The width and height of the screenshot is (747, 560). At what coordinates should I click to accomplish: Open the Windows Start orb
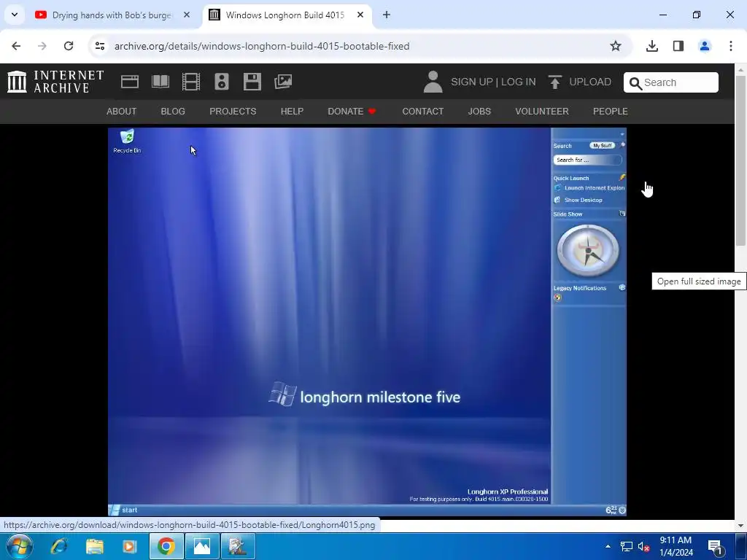coord(20,546)
